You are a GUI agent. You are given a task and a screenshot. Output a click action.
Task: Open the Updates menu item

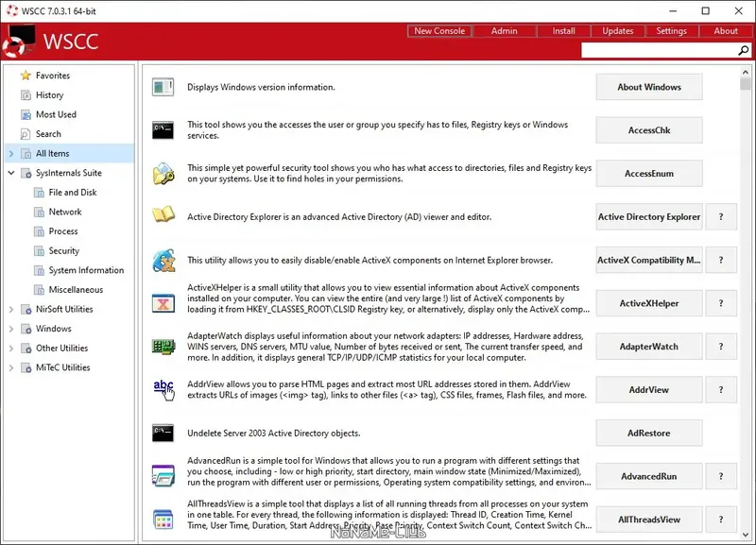pos(617,30)
